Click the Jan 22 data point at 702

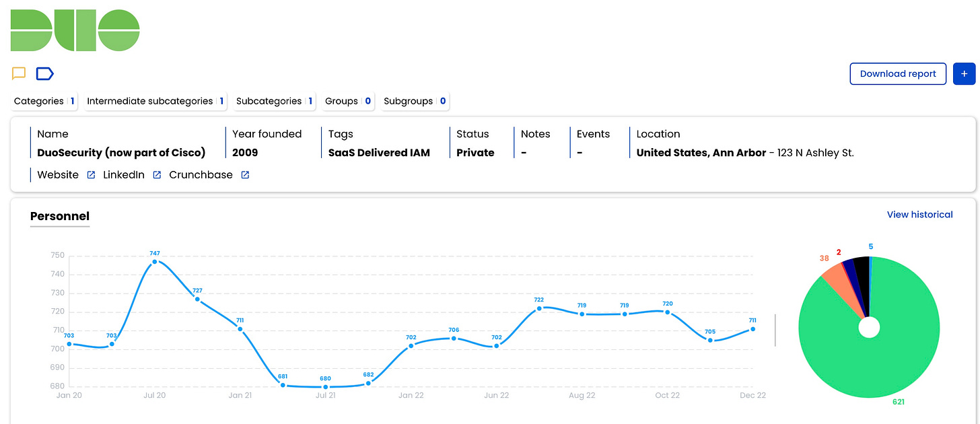pyautogui.click(x=411, y=345)
